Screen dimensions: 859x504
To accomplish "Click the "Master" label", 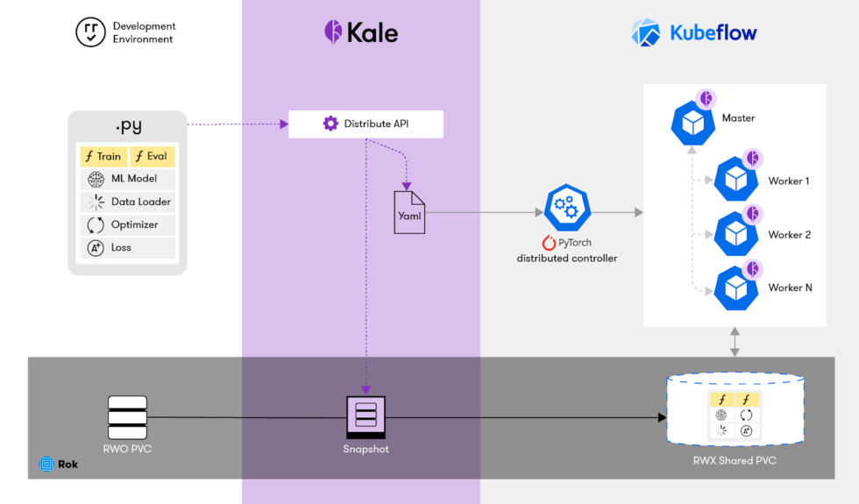I will pyautogui.click(x=738, y=118).
